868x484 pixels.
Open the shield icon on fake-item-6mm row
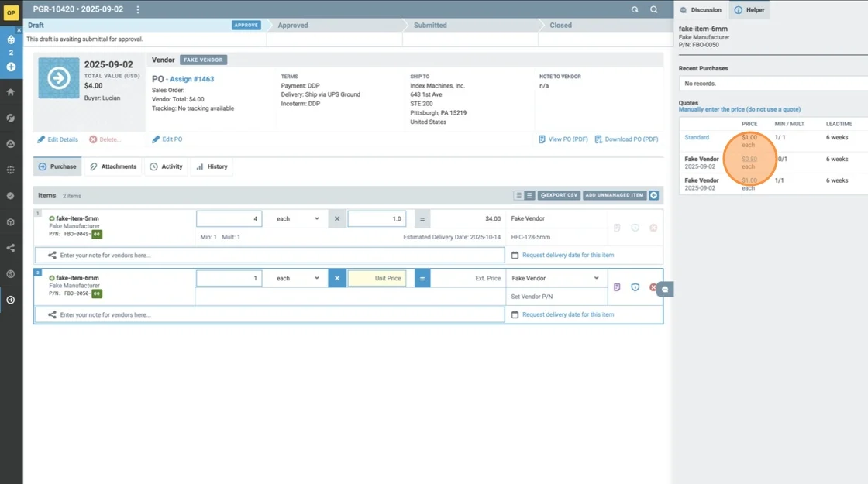[635, 287]
